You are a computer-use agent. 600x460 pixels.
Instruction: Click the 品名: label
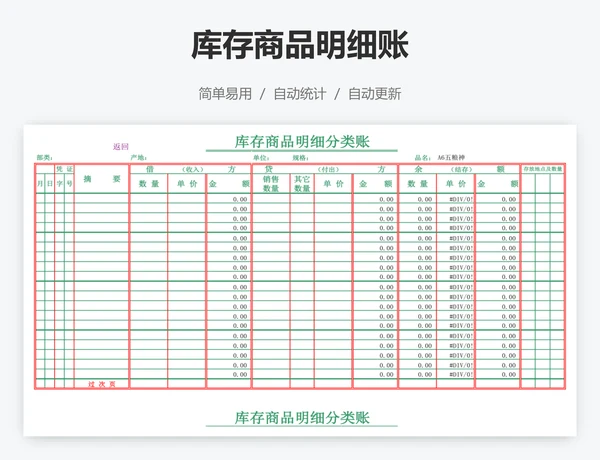pyautogui.click(x=423, y=158)
